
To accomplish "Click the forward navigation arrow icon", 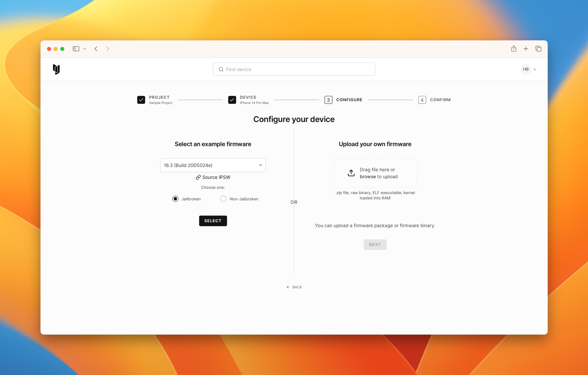I will (107, 48).
